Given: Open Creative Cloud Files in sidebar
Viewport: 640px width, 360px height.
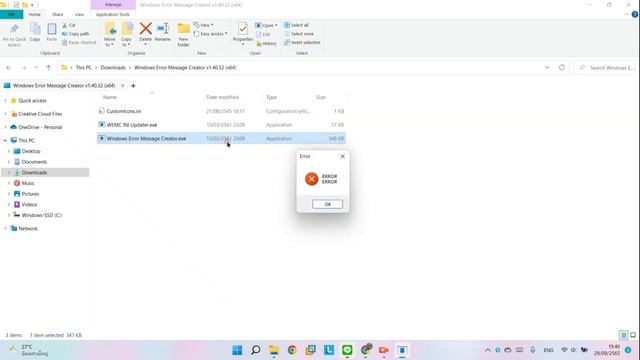Looking at the screenshot, I should pyautogui.click(x=40, y=114).
